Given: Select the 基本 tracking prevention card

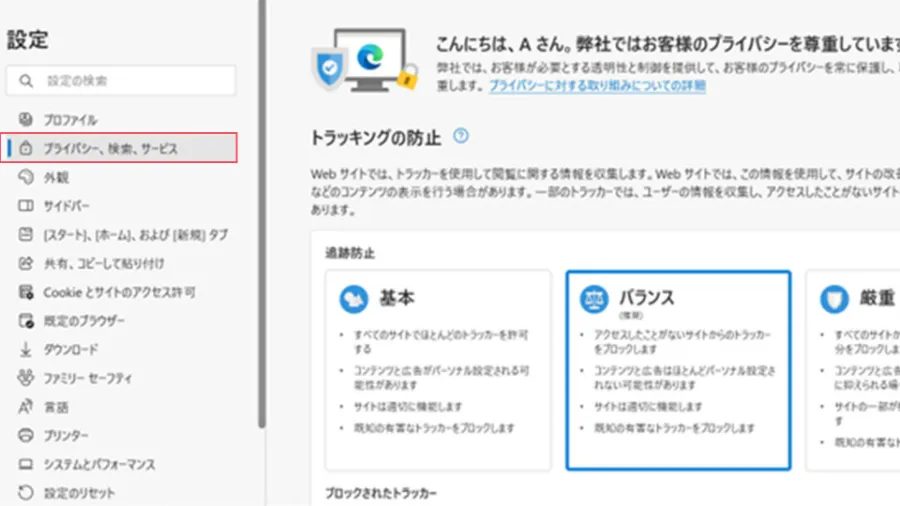Looking at the screenshot, I should point(438,371).
